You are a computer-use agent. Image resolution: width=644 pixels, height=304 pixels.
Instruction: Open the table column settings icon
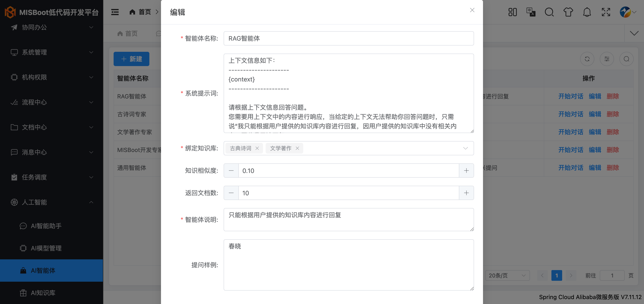(607, 59)
